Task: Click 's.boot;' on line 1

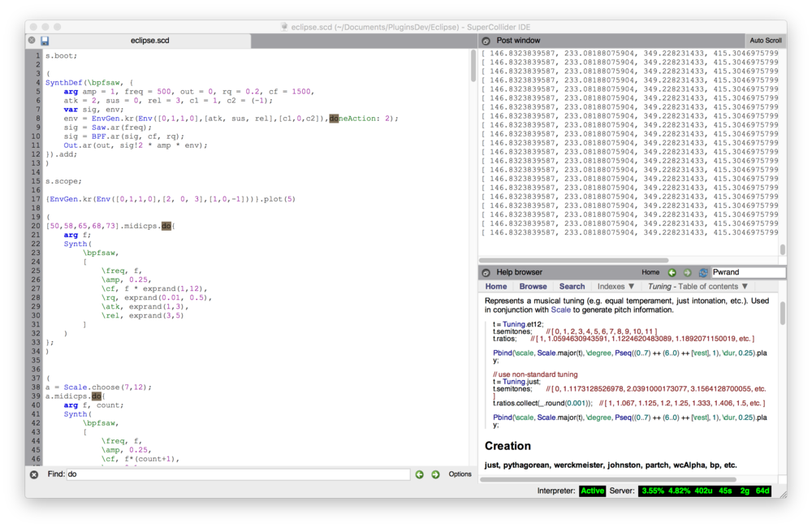Action: click(x=61, y=56)
